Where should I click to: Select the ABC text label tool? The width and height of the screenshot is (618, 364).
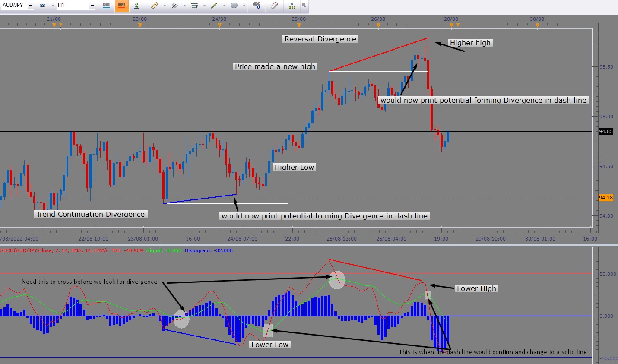tap(257, 6)
